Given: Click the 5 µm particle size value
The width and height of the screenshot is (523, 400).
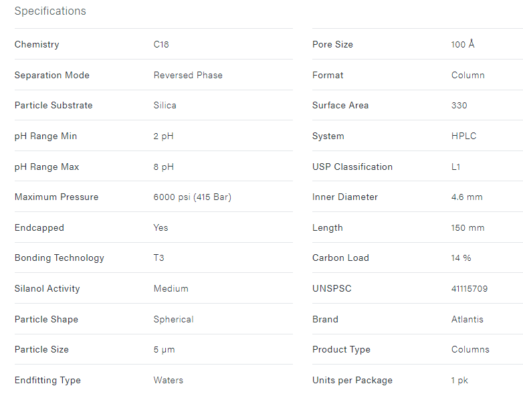Looking at the screenshot, I should (164, 350).
